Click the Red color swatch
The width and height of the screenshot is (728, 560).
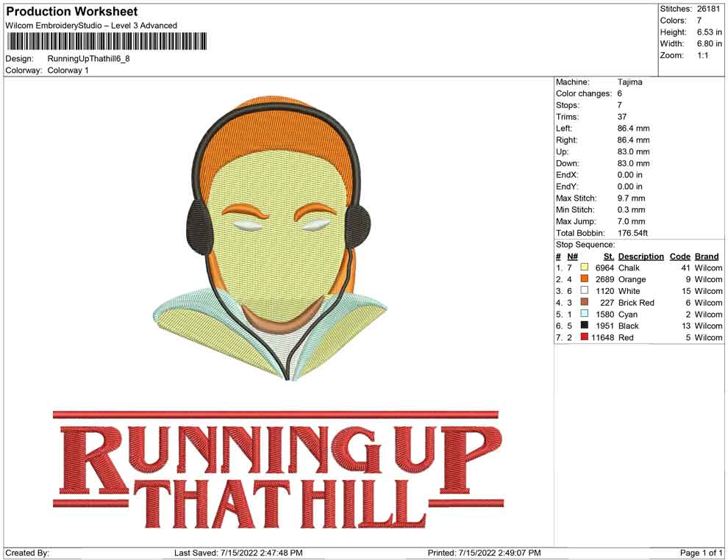pos(585,337)
